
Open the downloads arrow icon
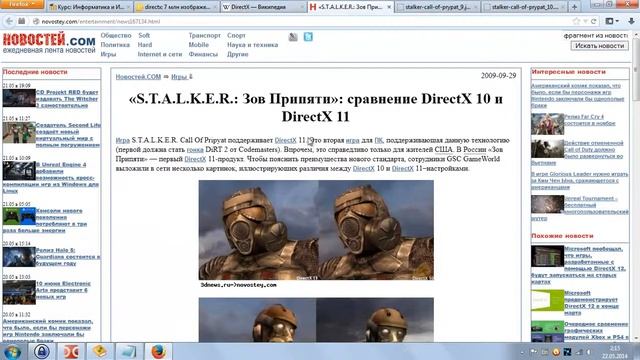(631, 21)
